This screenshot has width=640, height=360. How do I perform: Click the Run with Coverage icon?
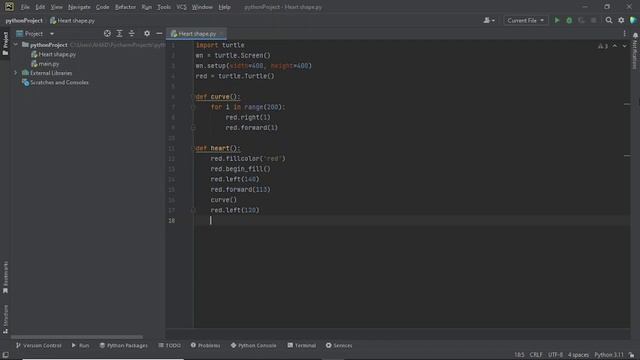tap(581, 20)
